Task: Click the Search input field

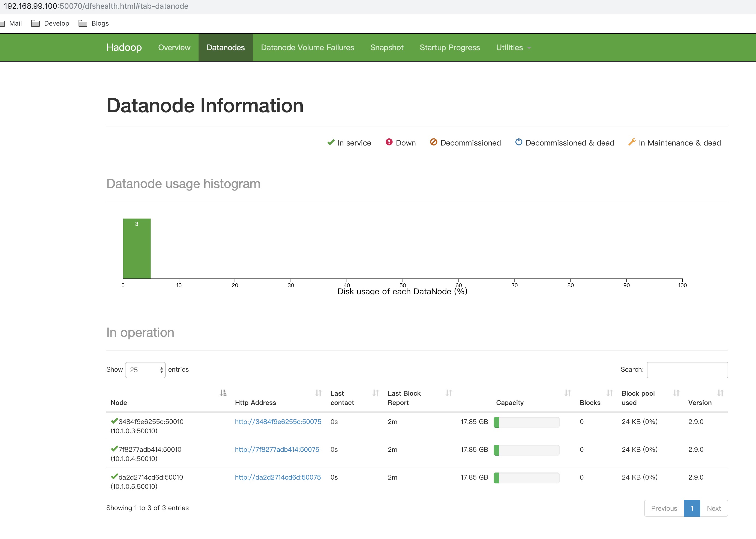Action: (x=687, y=370)
